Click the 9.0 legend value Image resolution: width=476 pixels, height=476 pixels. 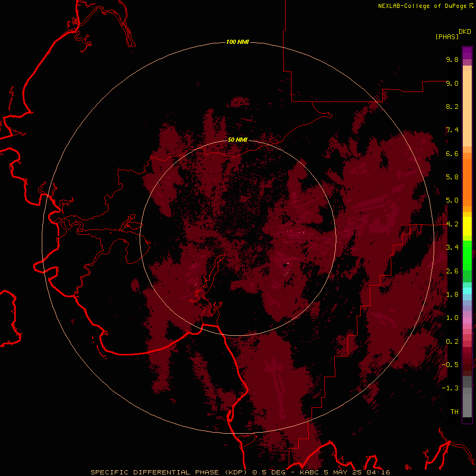pos(452,83)
